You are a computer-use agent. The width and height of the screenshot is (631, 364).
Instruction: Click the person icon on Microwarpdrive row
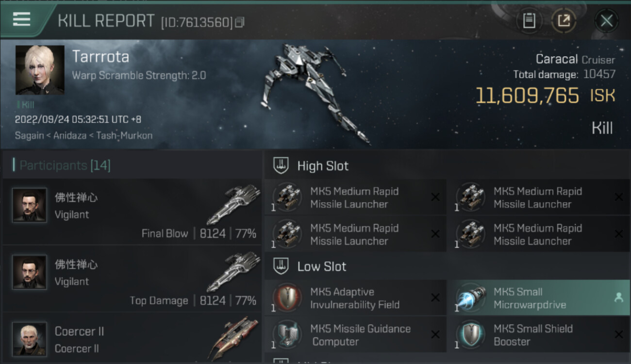pos(618,298)
